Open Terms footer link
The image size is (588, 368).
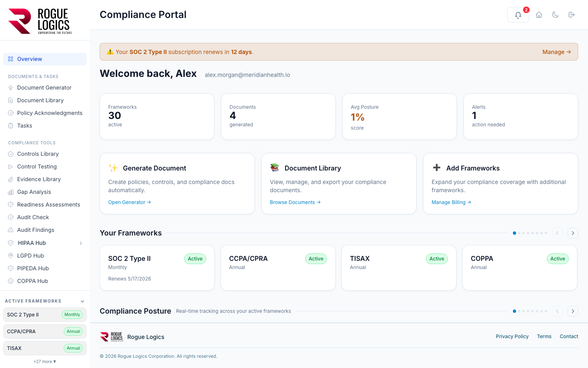point(544,337)
